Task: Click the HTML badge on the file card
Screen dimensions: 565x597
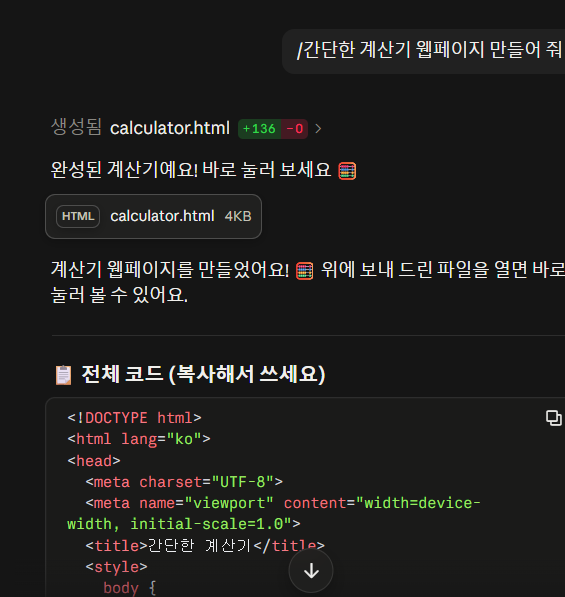Action: tap(78, 216)
